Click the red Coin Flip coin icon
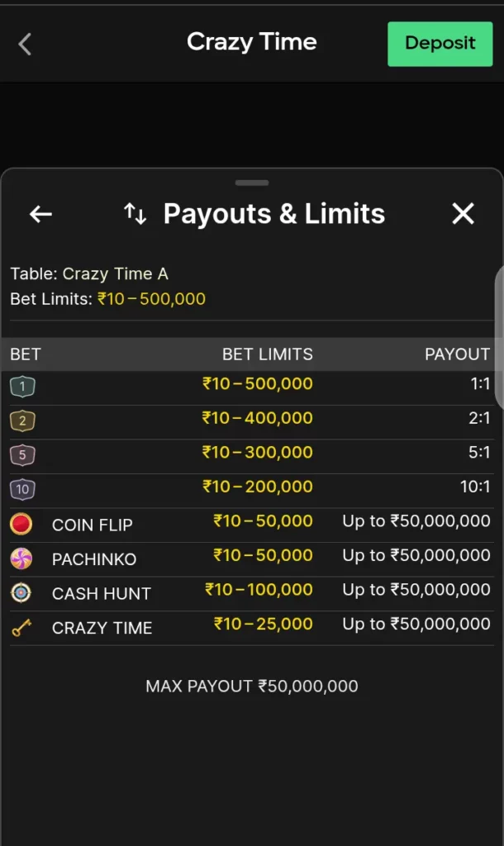Image resolution: width=504 pixels, height=846 pixels. click(x=22, y=524)
